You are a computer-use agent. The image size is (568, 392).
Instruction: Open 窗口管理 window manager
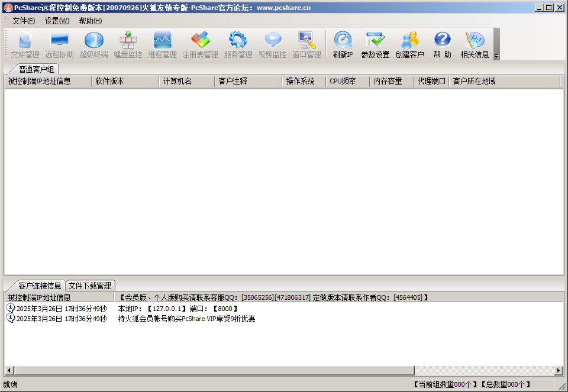pos(306,45)
